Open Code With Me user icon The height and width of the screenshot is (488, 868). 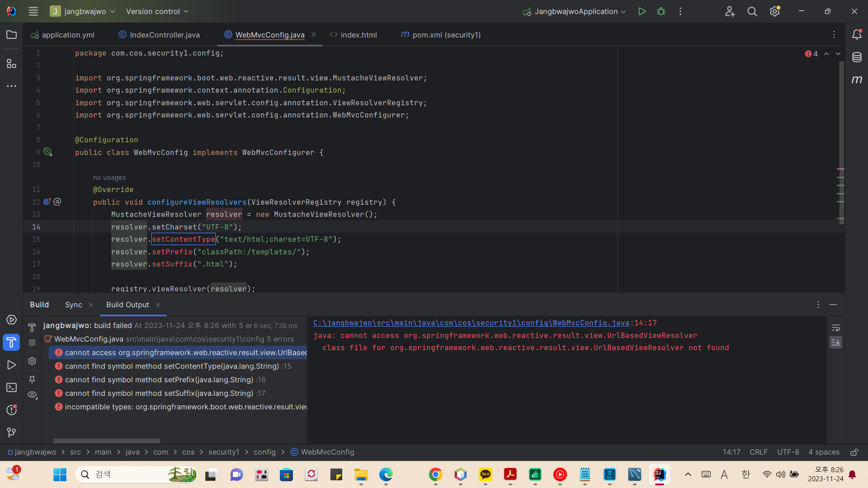pos(730,11)
